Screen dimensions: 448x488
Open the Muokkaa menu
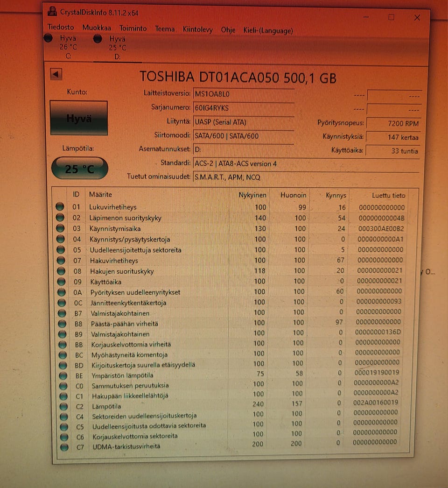97,28
